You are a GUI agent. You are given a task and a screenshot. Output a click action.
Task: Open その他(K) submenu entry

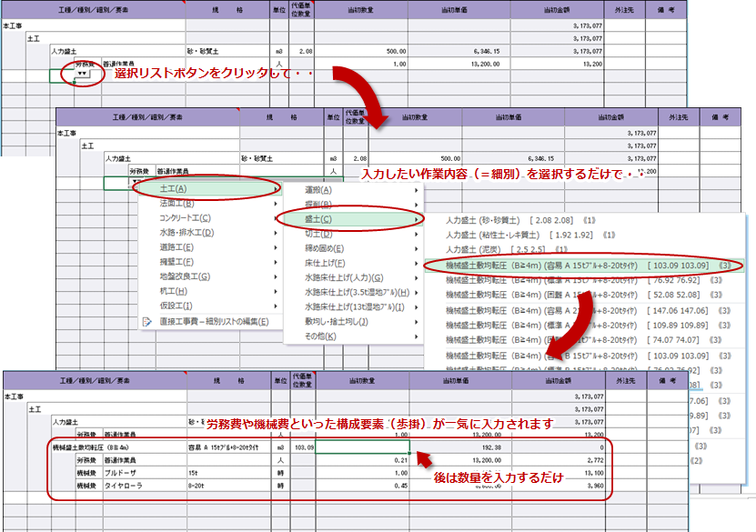353,336
